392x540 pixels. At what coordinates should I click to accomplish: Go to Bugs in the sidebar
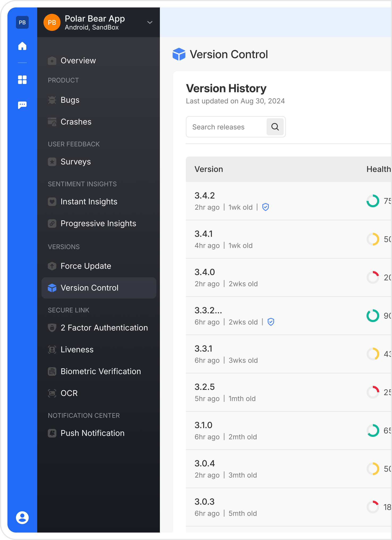[70, 100]
